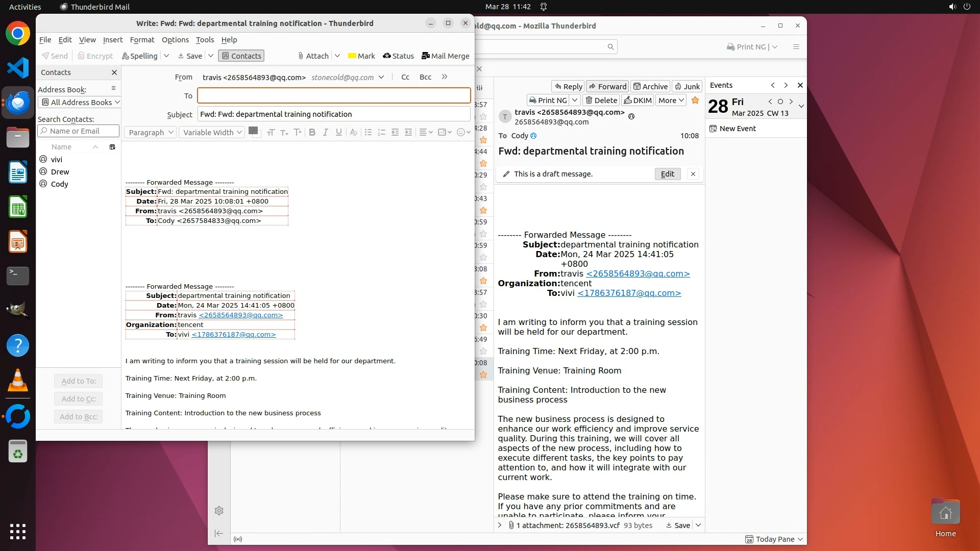The image size is (980, 551).
Task: Click the text color swatch
Action: 253,131
